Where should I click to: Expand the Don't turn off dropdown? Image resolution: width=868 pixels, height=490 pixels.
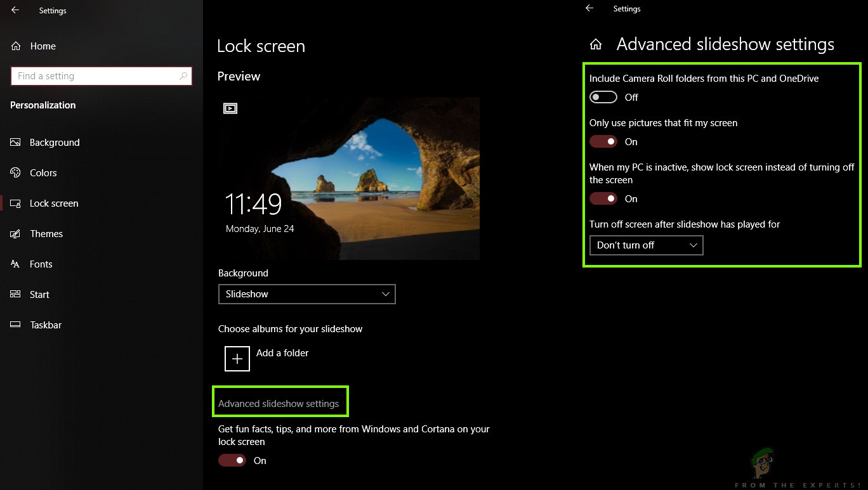[645, 245]
